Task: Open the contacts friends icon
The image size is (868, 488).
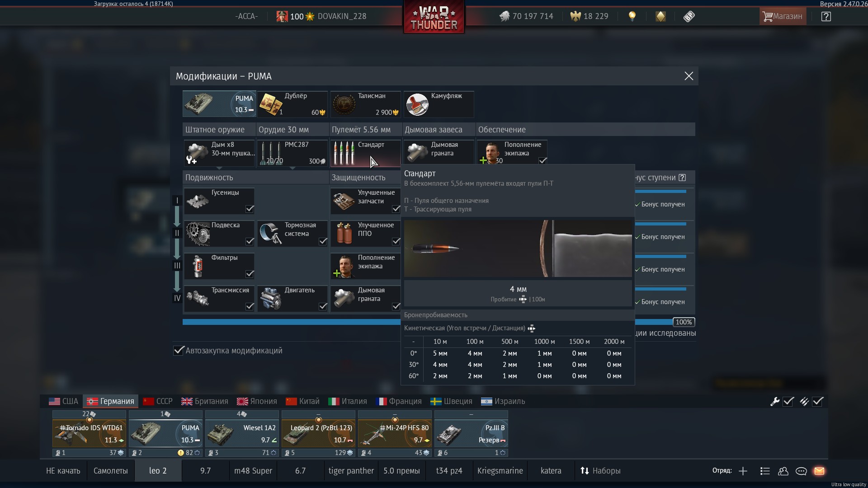Action: click(x=783, y=471)
